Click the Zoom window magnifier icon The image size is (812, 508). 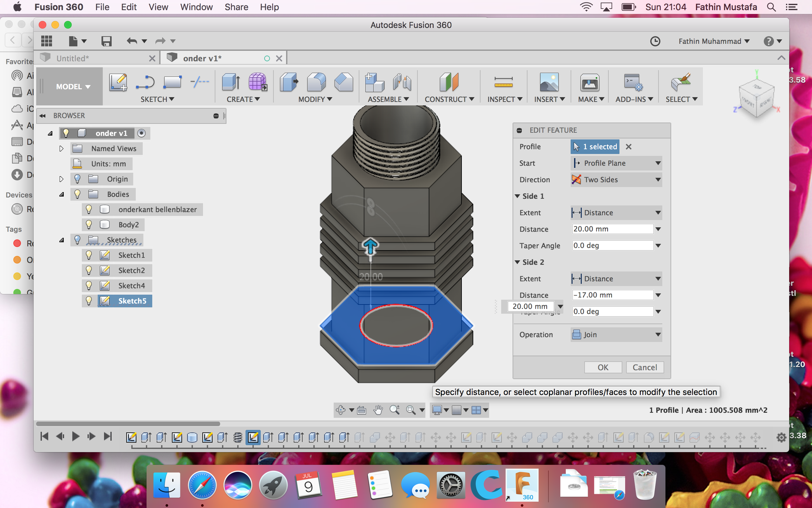click(411, 410)
